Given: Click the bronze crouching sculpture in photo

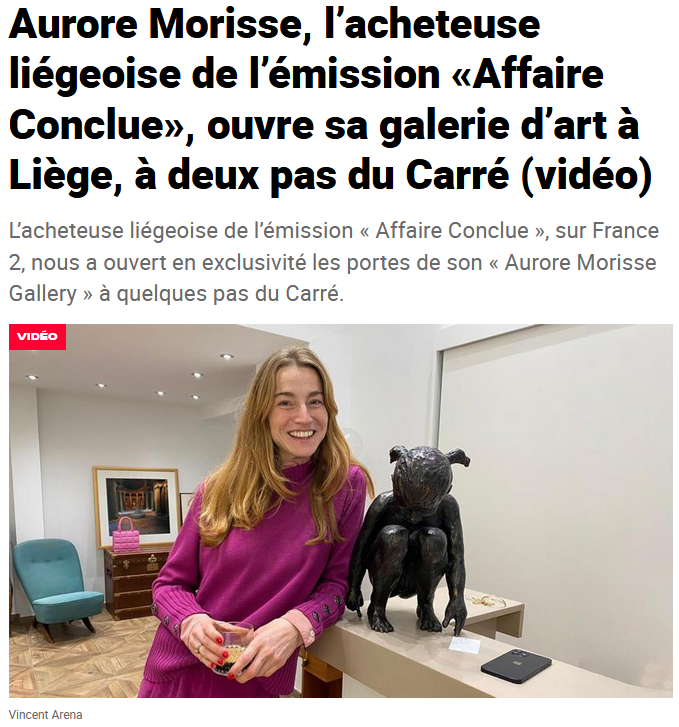Looking at the screenshot, I should coord(409,537).
